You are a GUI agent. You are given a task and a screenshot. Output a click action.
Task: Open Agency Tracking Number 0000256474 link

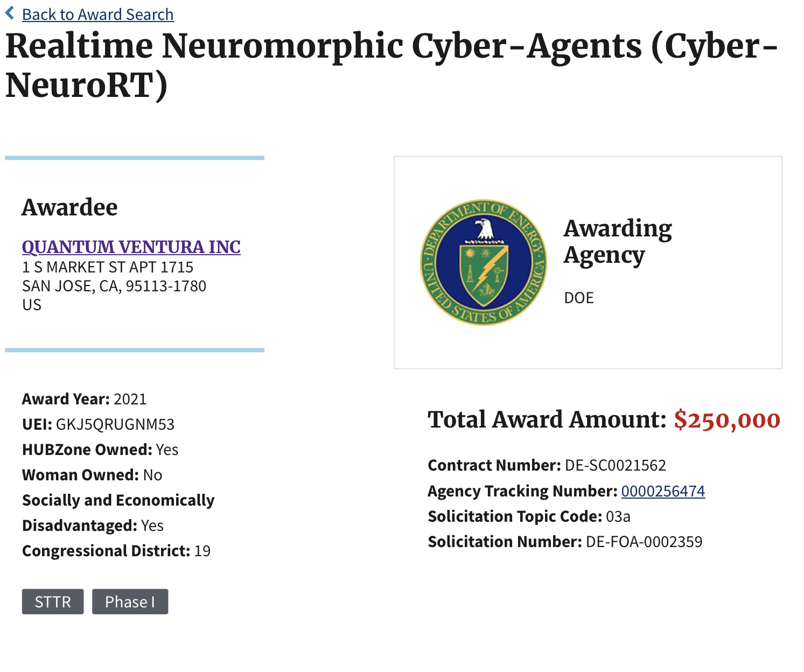[x=663, y=491]
